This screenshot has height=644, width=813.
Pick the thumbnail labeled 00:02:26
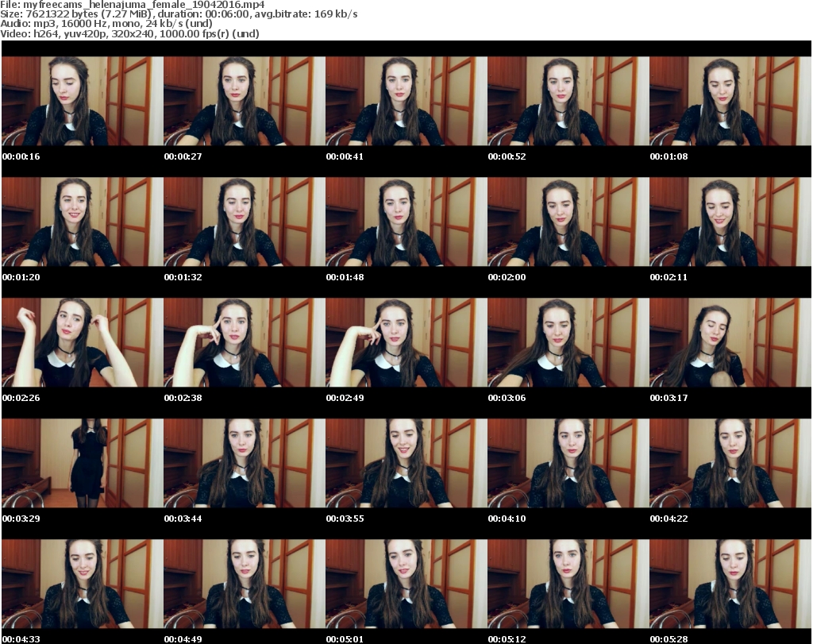coord(83,343)
